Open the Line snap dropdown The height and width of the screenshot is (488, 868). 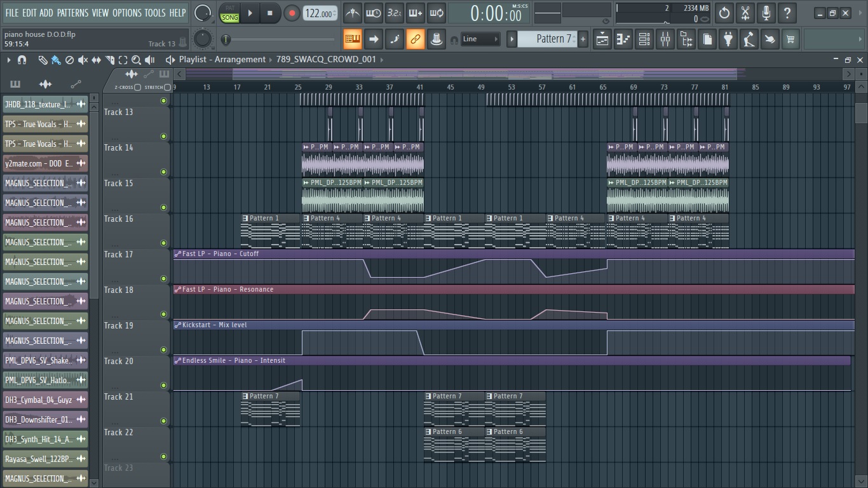480,39
